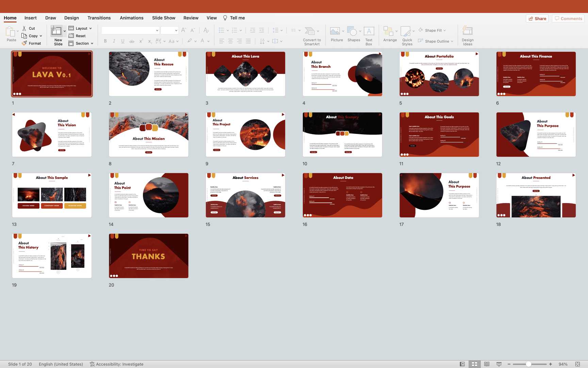The width and height of the screenshot is (588, 368).
Task: Open Quick Styles gallery
Action: click(x=406, y=32)
